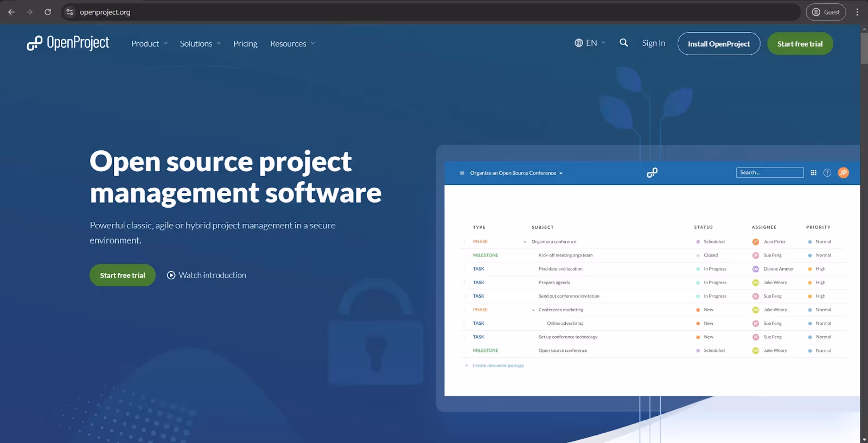The width and height of the screenshot is (868, 443).
Task: Click the help question mark icon
Action: coord(827,172)
